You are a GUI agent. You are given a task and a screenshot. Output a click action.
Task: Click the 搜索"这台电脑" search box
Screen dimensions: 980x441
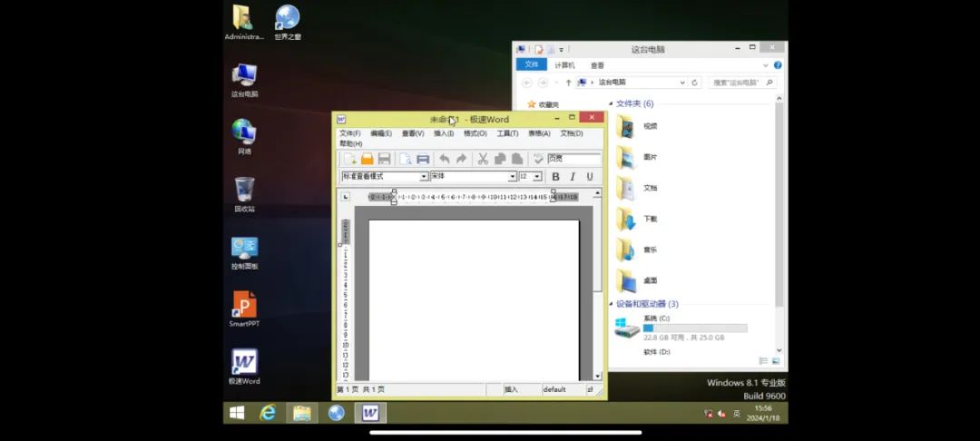tap(739, 83)
